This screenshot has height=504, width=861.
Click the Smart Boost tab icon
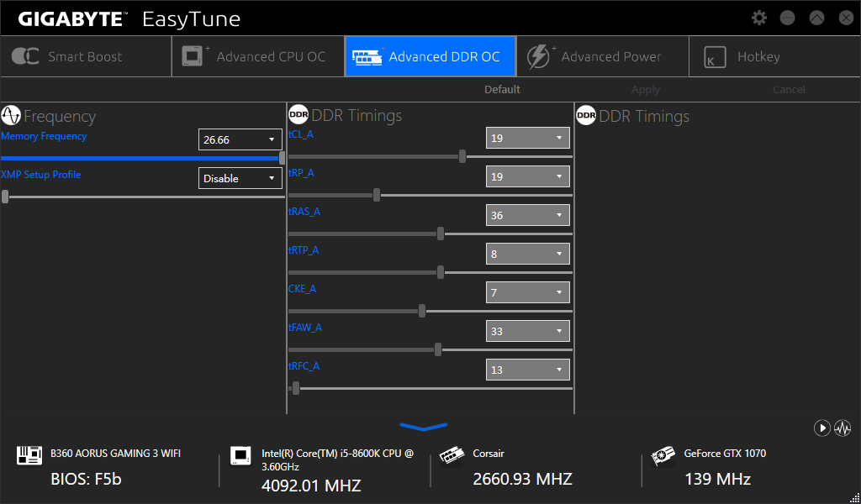tap(24, 56)
